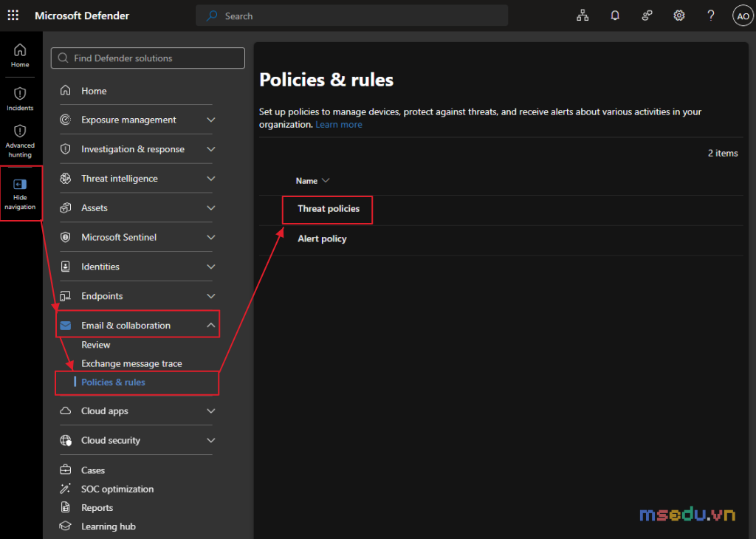Click the '2 items' count text
The width and height of the screenshot is (756, 539).
[x=723, y=154]
